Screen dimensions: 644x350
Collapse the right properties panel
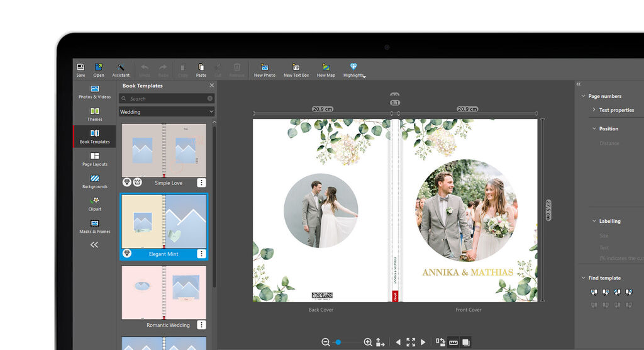579,84
